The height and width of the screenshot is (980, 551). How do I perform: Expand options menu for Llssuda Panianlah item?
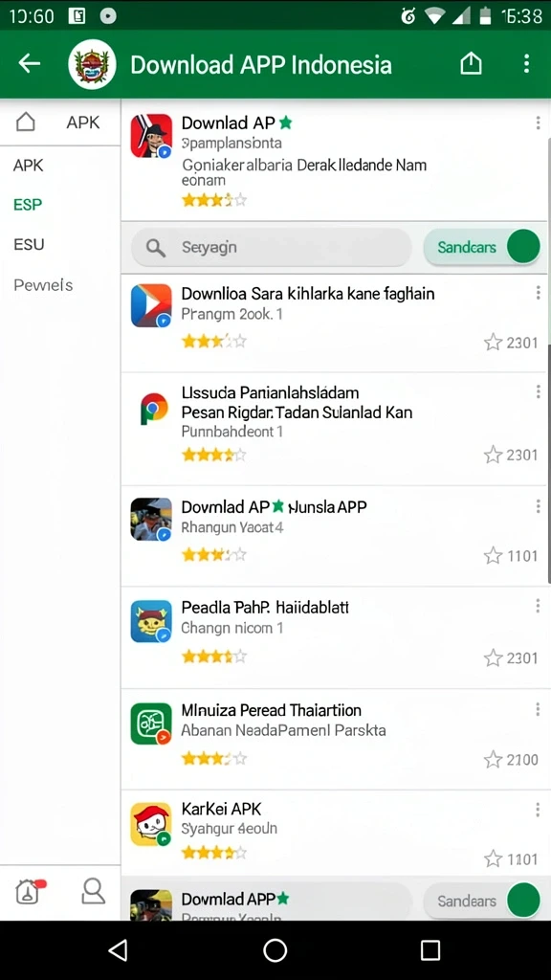pyautogui.click(x=538, y=391)
